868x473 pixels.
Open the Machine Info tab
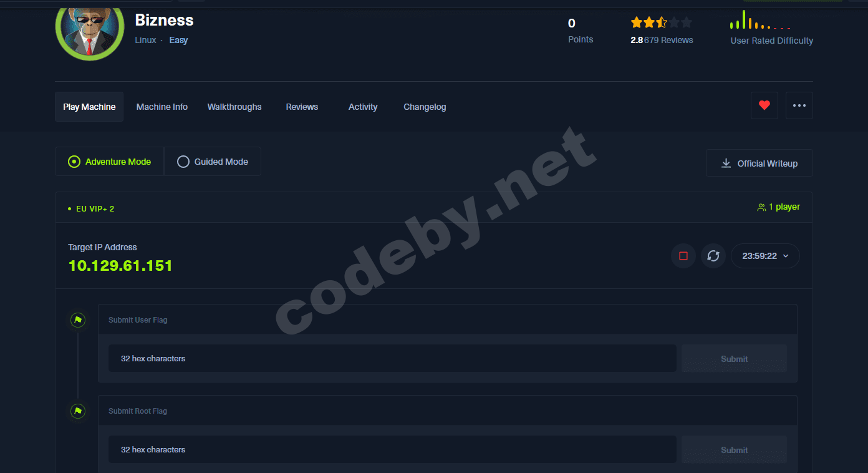click(x=162, y=107)
